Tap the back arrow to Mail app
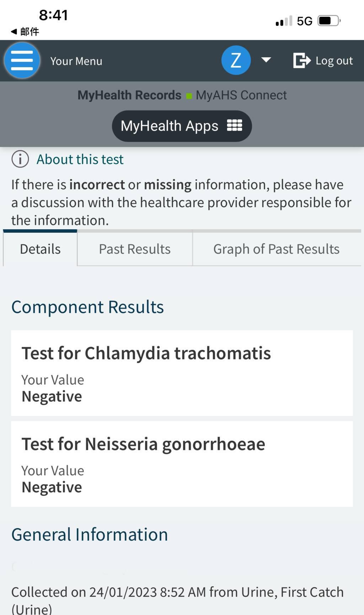Image resolution: width=364 pixels, height=615 pixels. (14, 32)
